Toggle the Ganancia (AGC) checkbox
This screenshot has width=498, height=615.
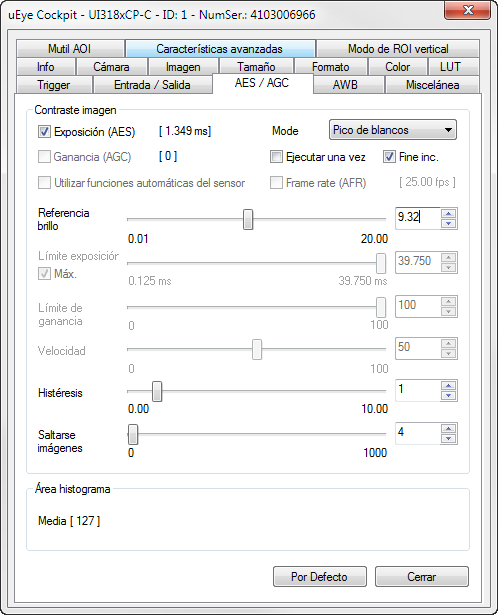(x=44, y=157)
